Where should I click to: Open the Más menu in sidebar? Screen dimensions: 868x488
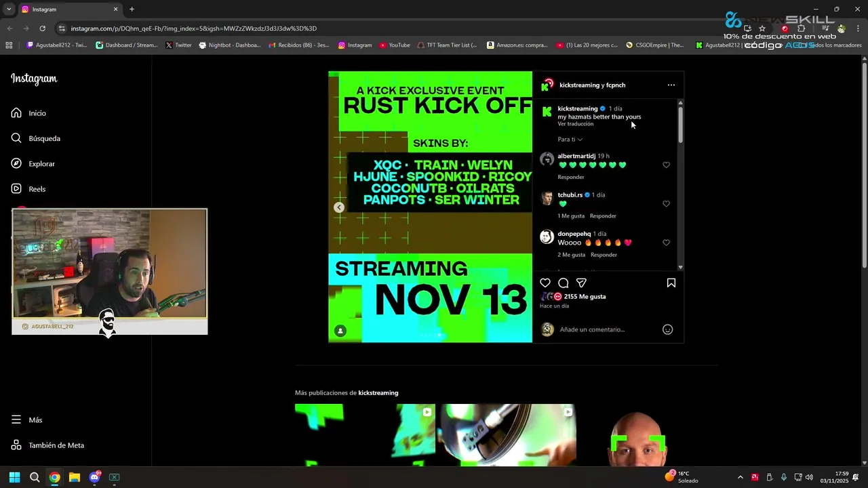(26, 420)
